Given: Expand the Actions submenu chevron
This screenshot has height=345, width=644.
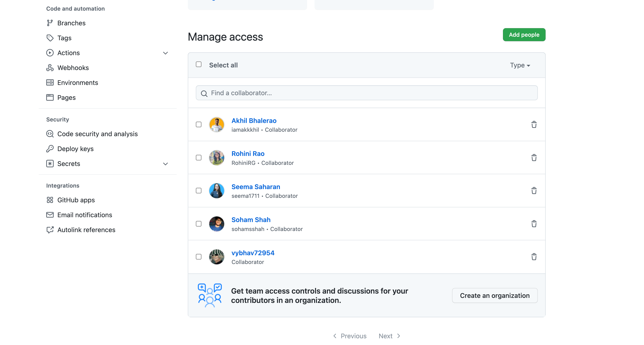Looking at the screenshot, I should (x=165, y=53).
